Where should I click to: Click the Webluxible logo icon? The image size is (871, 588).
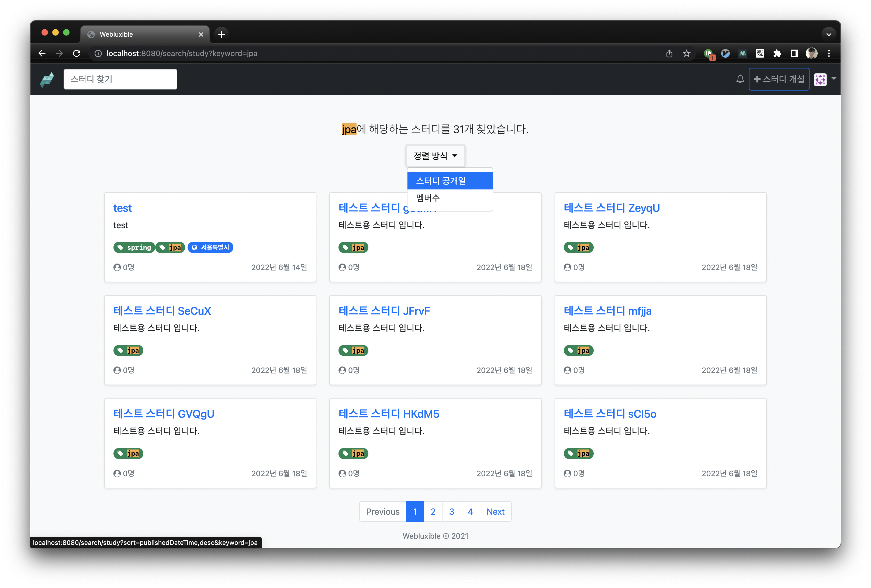pos(47,79)
